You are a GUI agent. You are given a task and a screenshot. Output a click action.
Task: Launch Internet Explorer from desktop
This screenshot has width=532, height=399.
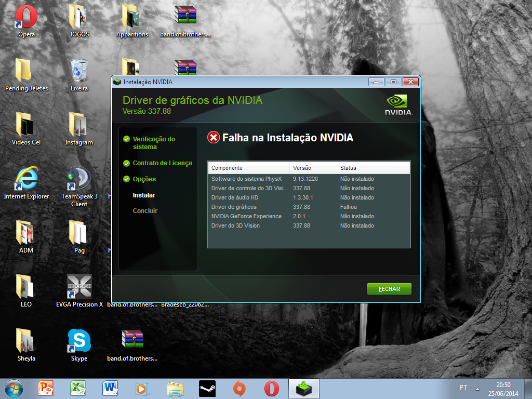(x=26, y=182)
